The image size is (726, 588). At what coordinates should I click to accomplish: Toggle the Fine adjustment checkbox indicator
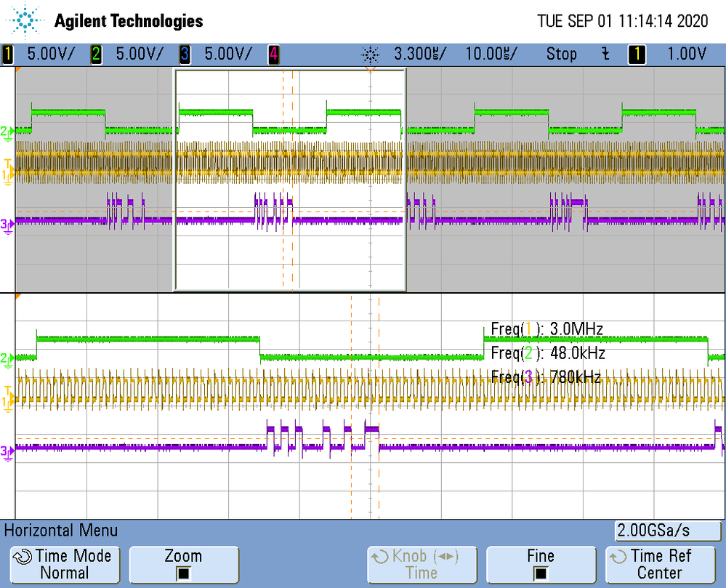click(541, 573)
